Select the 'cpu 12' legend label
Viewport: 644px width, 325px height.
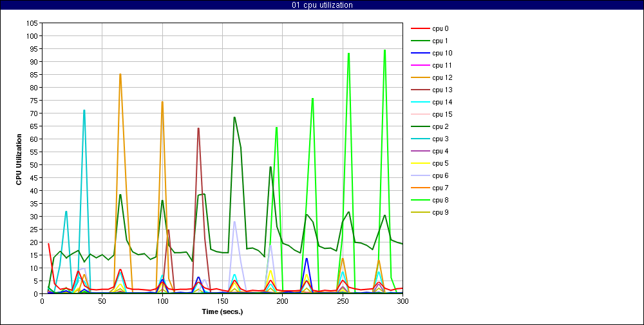(442, 78)
